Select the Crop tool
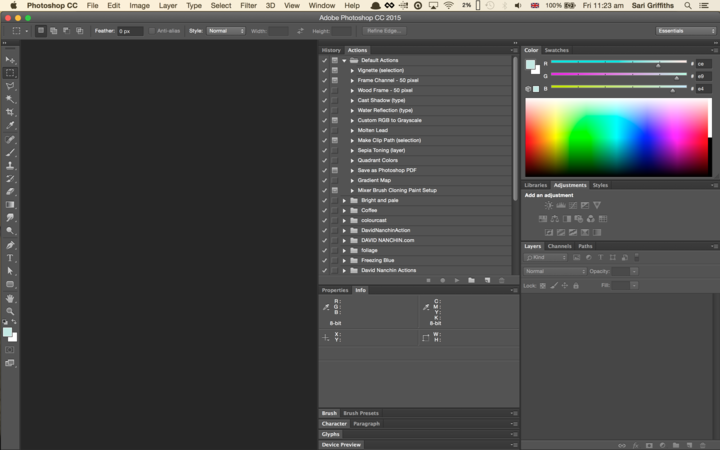 pyautogui.click(x=10, y=112)
